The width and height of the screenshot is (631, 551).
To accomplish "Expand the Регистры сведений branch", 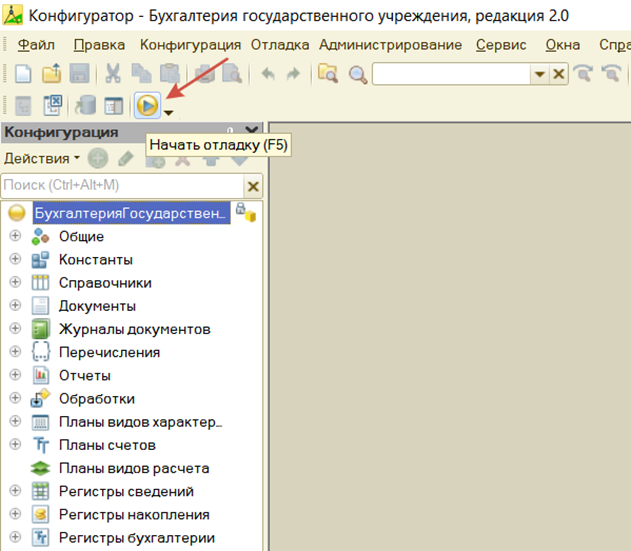I will pos(15,490).
